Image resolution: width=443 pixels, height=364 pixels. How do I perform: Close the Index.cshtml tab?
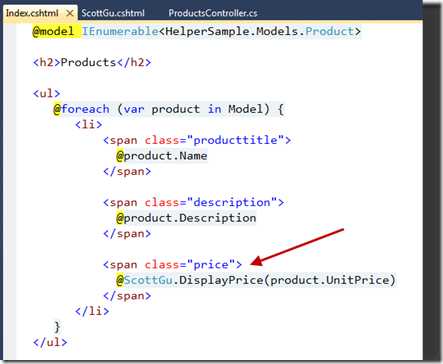tap(70, 13)
